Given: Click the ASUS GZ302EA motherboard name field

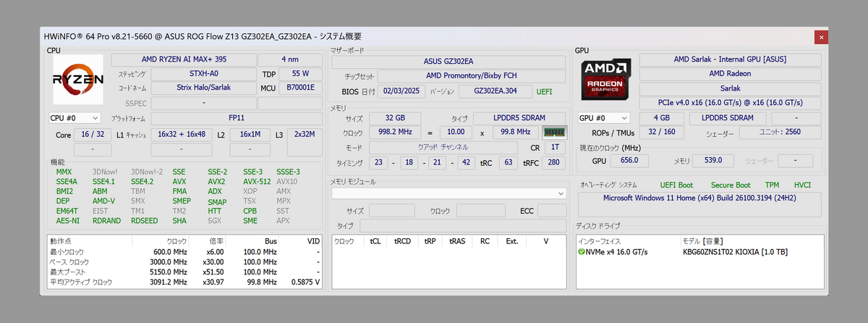Looking at the screenshot, I should (448, 62).
